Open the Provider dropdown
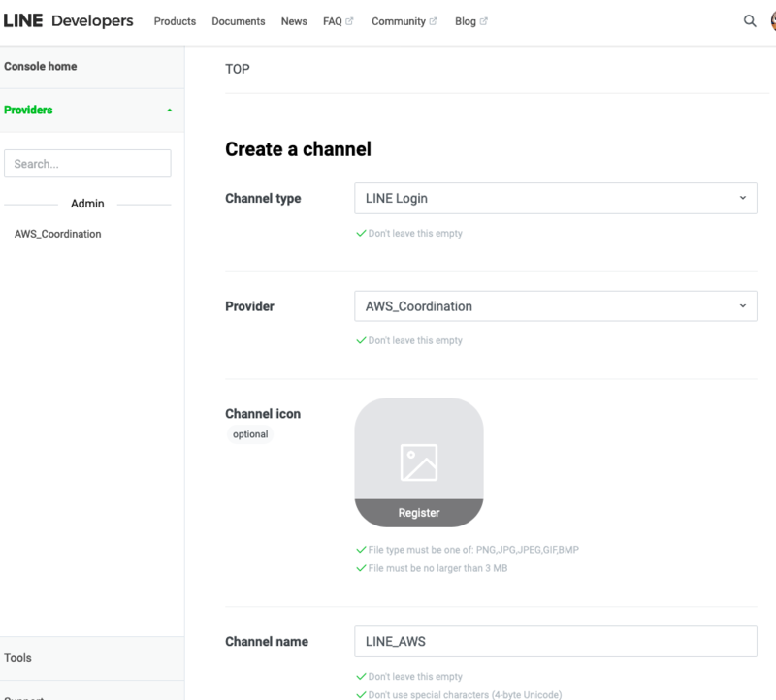The width and height of the screenshot is (776, 700). [555, 306]
